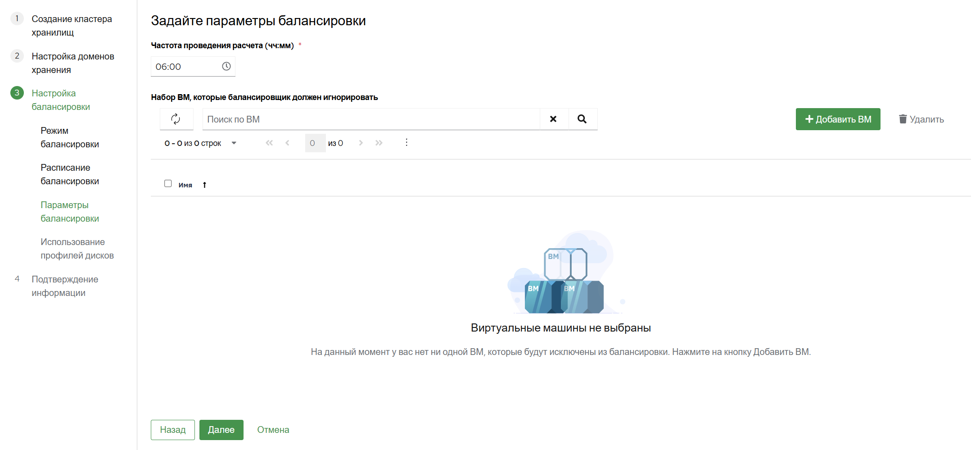980x450 pixels.
Task: Select Использование профилей дисков step
Action: click(x=77, y=249)
